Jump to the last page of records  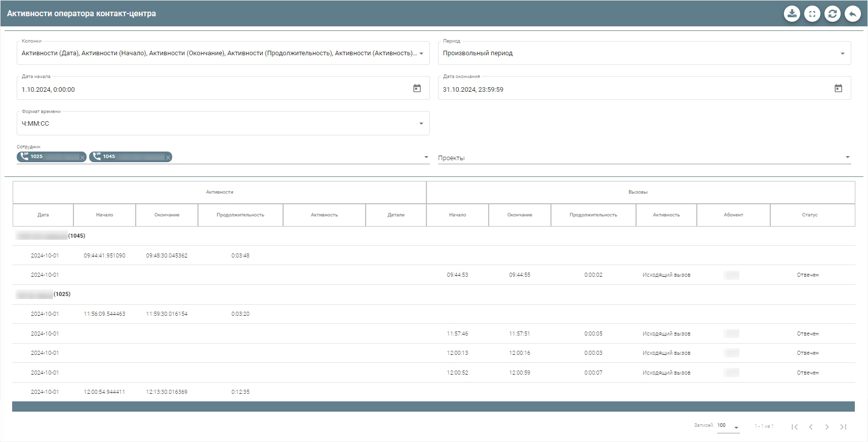coord(843,427)
